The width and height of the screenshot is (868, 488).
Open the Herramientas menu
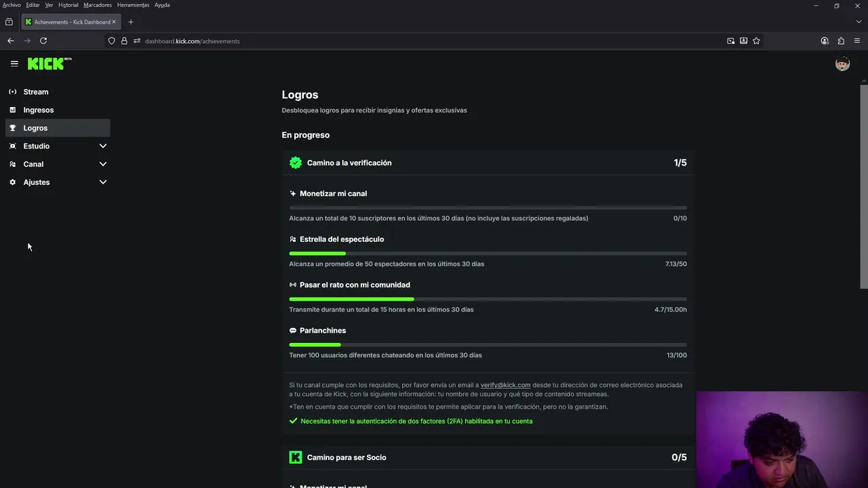(x=133, y=5)
